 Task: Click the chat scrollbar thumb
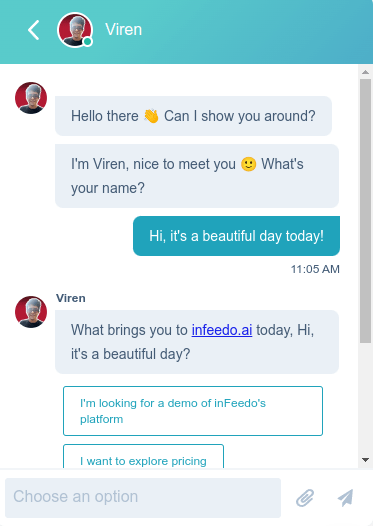click(365, 211)
